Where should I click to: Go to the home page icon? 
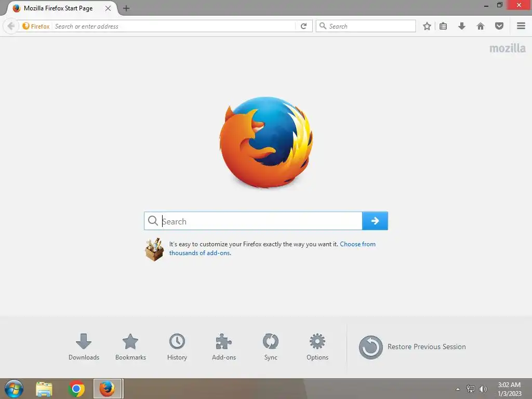pos(481,26)
